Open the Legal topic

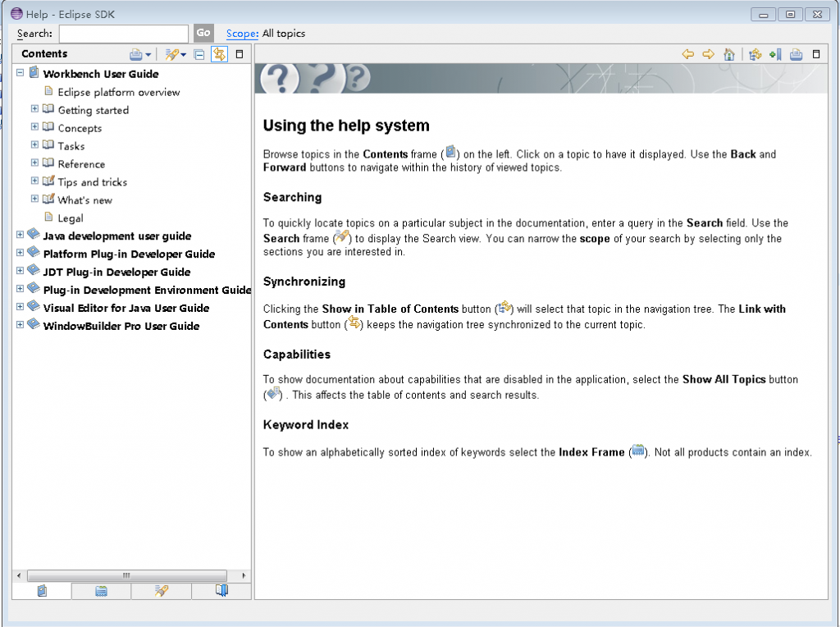pos(71,218)
